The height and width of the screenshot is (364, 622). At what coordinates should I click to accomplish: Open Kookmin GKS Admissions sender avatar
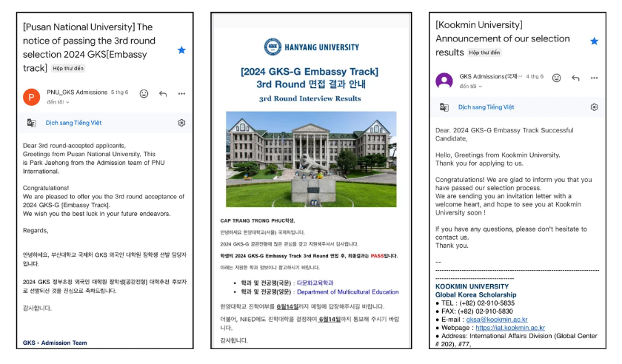pos(444,81)
